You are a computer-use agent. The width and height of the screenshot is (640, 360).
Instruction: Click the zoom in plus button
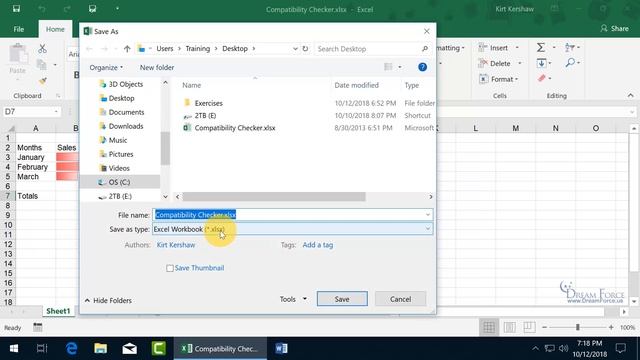click(611, 327)
